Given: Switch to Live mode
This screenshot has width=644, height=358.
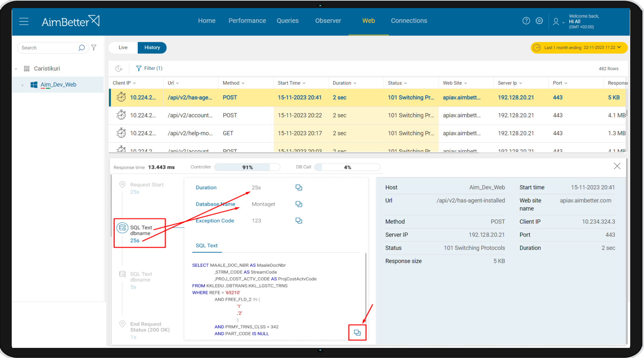Looking at the screenshot, I should pos(123,48).
